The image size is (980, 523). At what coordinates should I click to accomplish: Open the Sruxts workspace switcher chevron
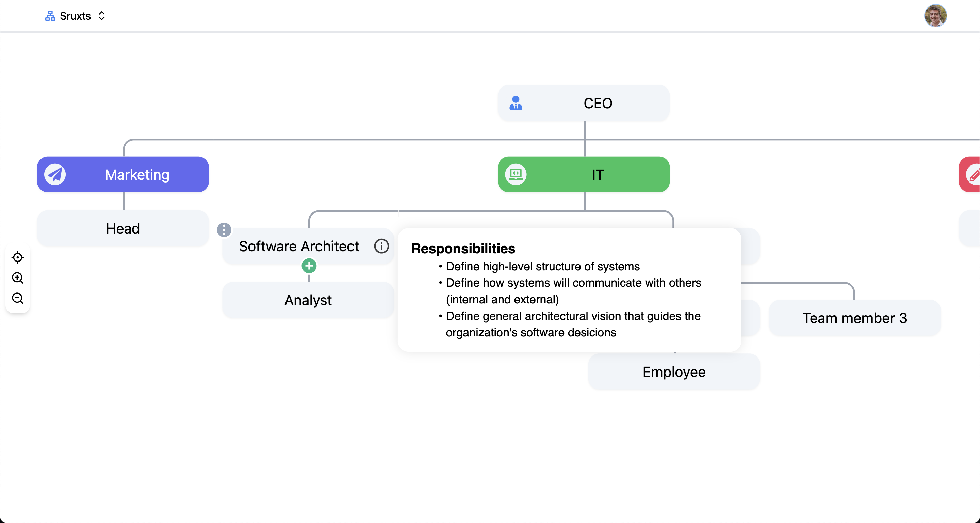tap(102, 16)
